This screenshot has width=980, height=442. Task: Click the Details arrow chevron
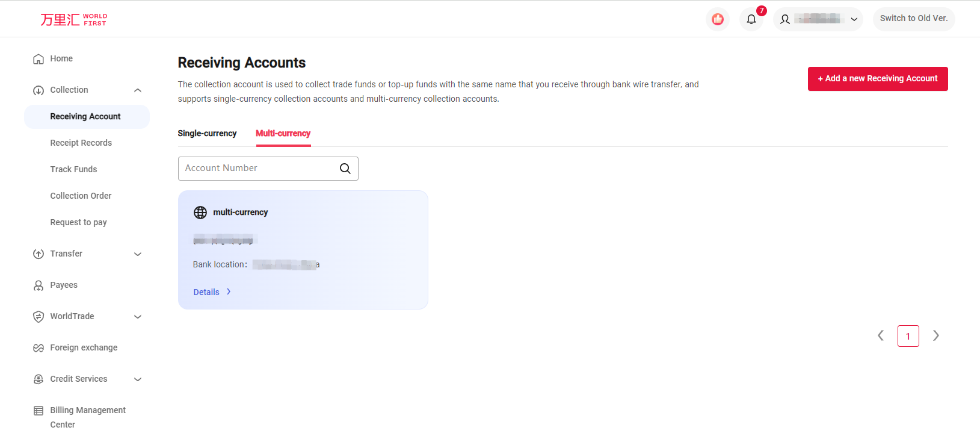[229, 292]
